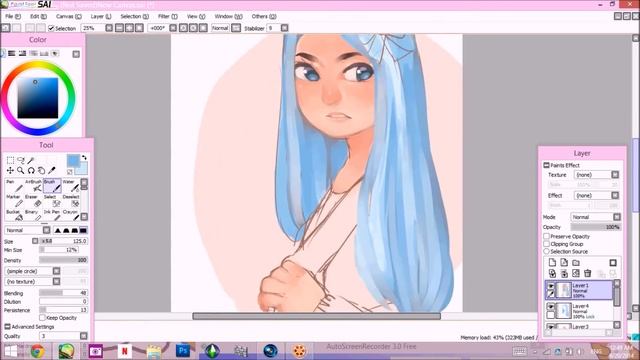
Task: Collapse the Advanced Settings section
Action: [7, 327]
